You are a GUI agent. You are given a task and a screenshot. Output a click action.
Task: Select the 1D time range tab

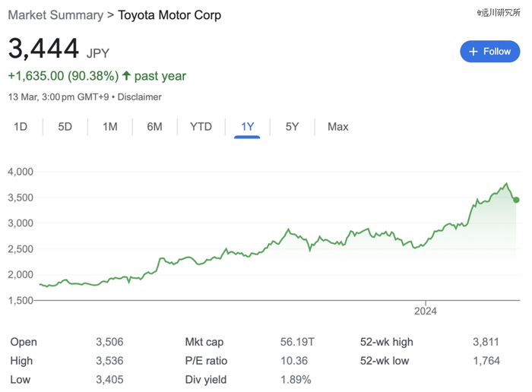point(21,127)
